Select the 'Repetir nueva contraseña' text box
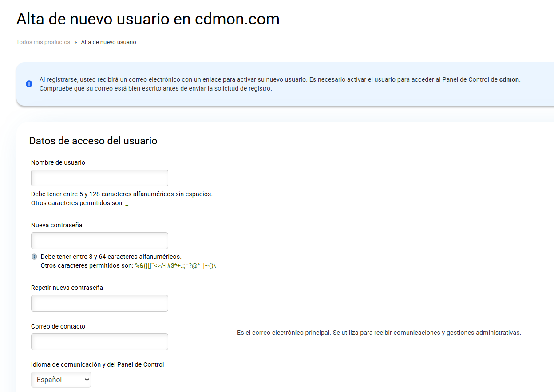Image resolution: width=554 pixels, height=392 pixels. point(99,303)
